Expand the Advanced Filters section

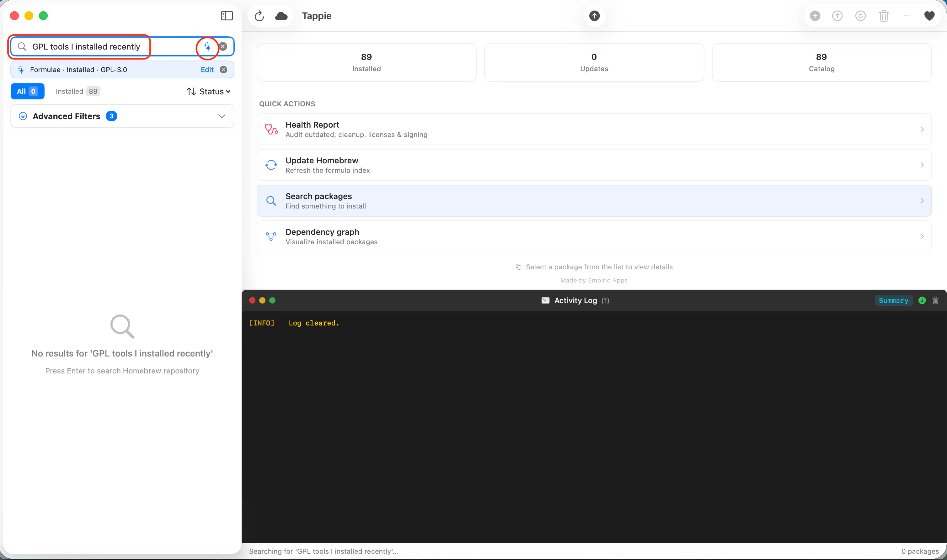(122, 116)
